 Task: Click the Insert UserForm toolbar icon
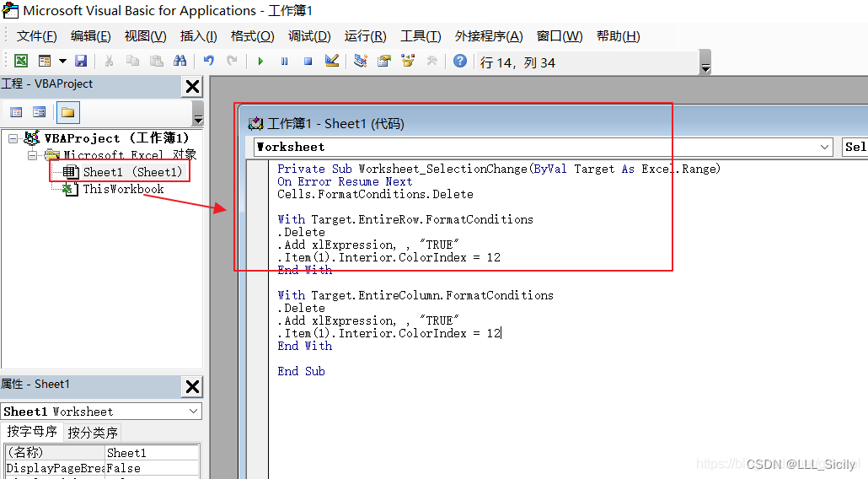[x=45, y=61]
